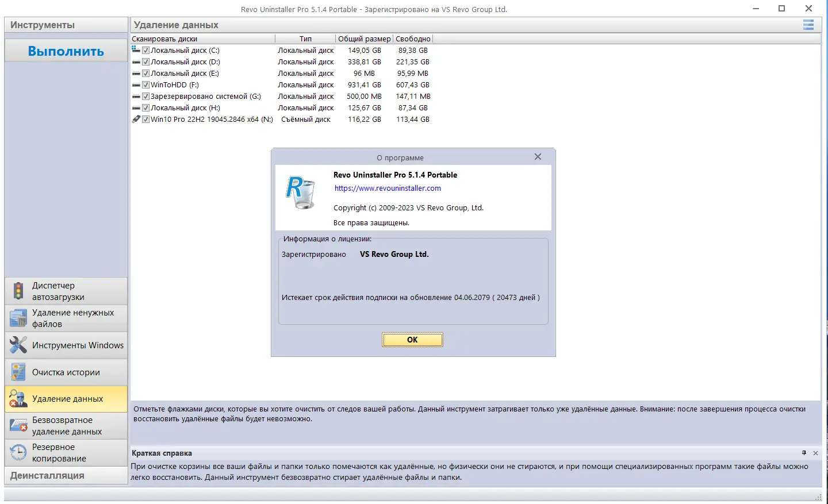Screen dimensions: 828x504
Task: Uncheck Локальный диск (C:) checkbox
Action: click(146, 50)
